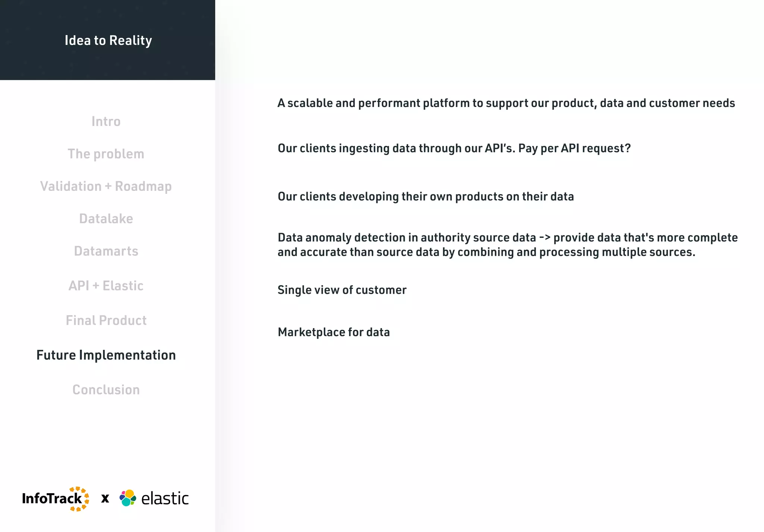Open the Intro section

(x=106, y=122)
